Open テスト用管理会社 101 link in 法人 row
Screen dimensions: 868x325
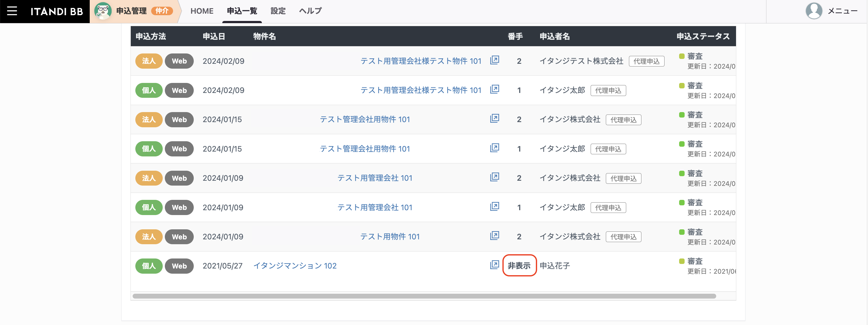click(x=375, y=178)
